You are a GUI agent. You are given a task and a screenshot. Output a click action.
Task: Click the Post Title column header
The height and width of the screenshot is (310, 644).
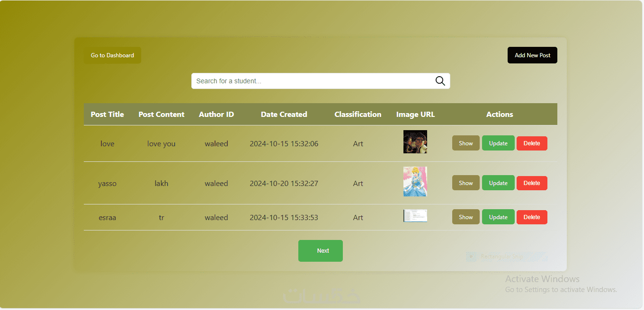coord(107,114)
